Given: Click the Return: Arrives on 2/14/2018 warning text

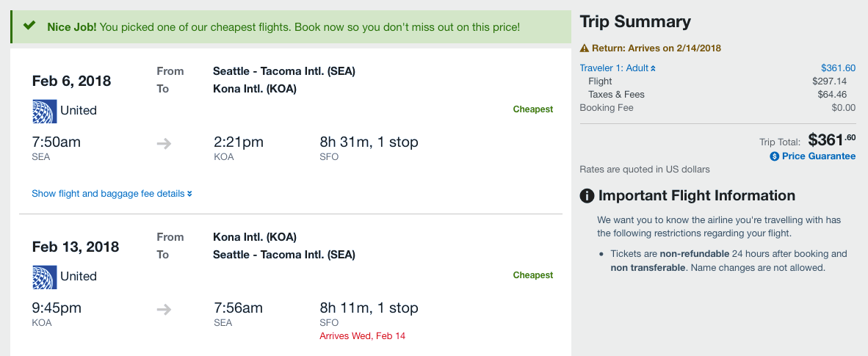Looking at the screenshot, I should click(x=656, y=48).
